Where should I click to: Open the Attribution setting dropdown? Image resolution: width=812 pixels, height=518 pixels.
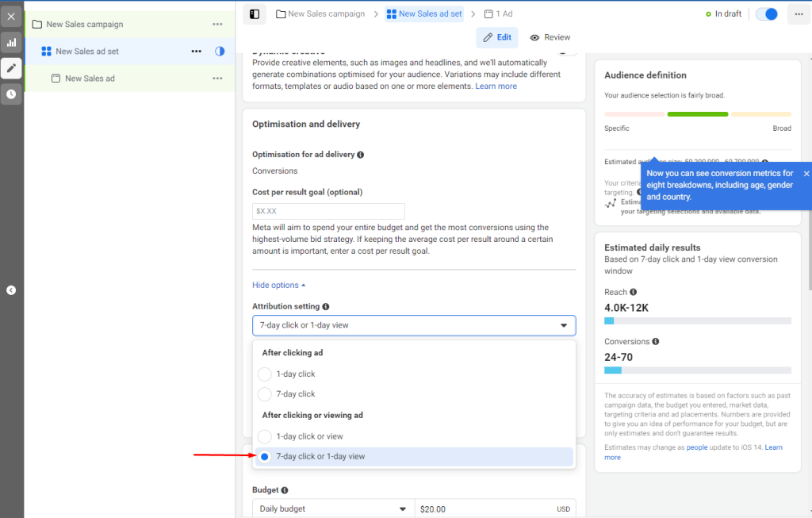point(414,325)
